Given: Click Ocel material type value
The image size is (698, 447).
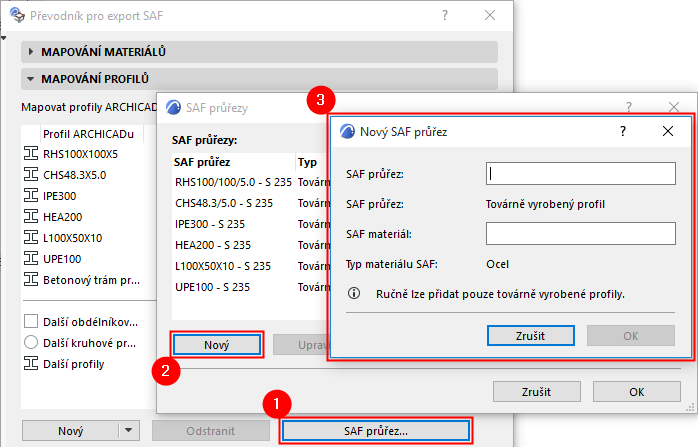Looking at the screenshot, I should pyautogui.click(x=497, y=264).
